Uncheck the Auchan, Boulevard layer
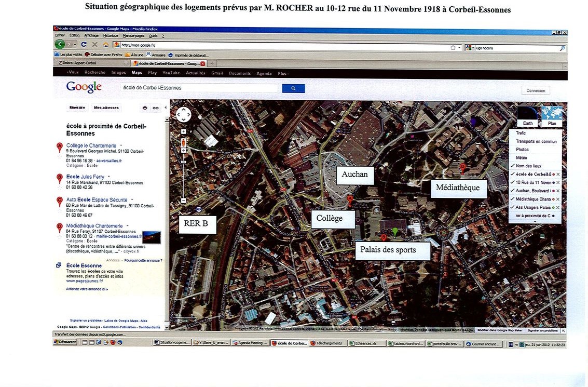 click(x=512, y=191)
